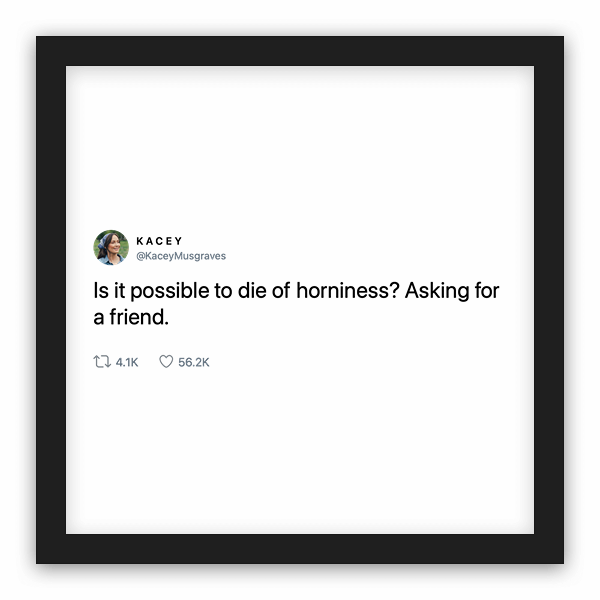
Task: Click the left side of black frame
Action: click(51, 300)
